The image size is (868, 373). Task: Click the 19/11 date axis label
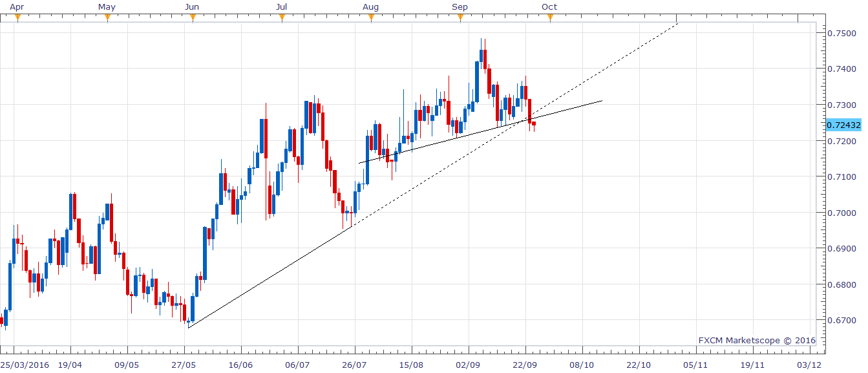coord(751,365)
